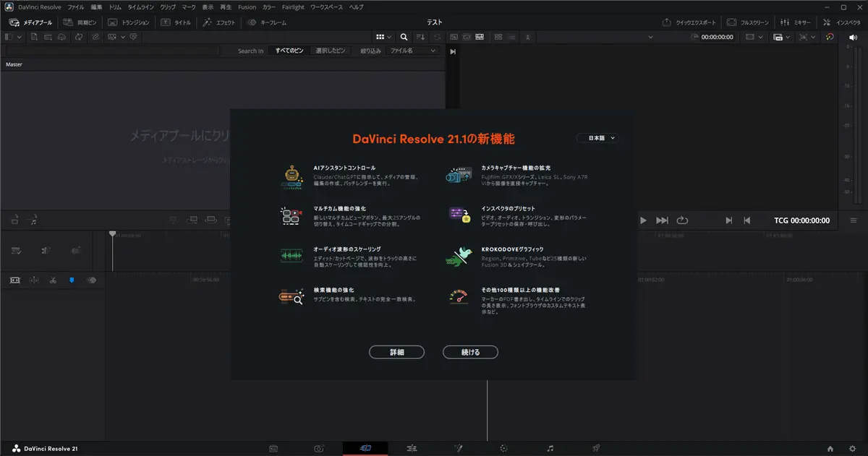Screen dimensions: 868x456
Task: Open the first dropdown right of viewer timecode
Action: pyautogui.click(x=754, y=37)
